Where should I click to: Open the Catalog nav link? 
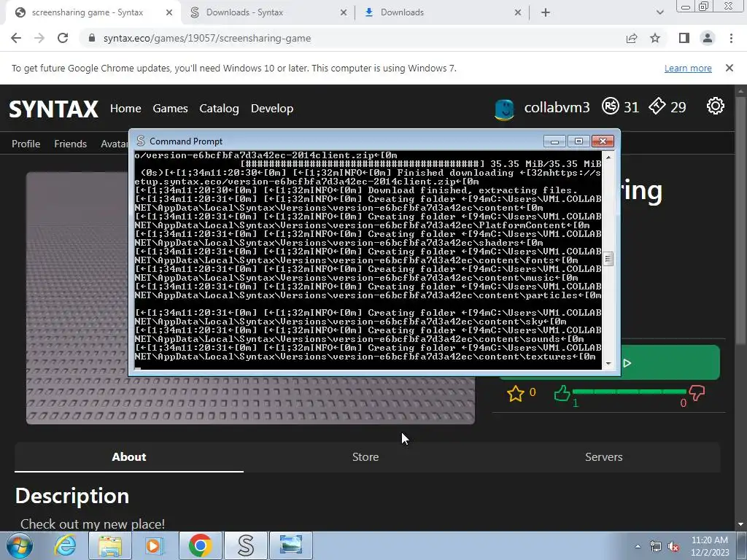[219, 109]
